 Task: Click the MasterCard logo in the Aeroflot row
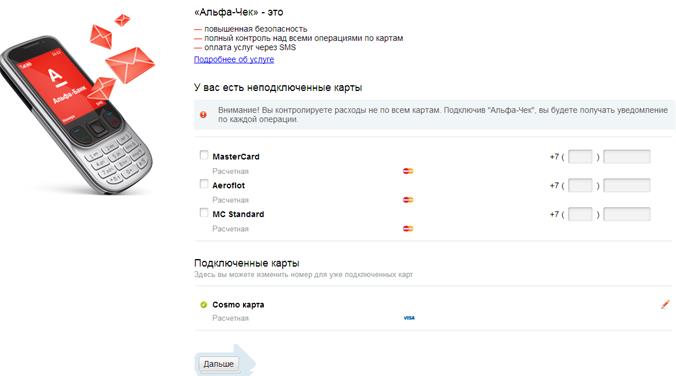tap(408, 200)
